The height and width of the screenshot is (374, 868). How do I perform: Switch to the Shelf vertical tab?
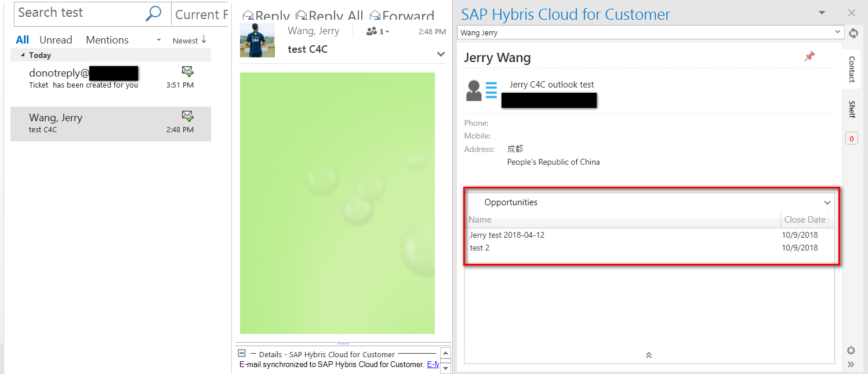point(852,109)
